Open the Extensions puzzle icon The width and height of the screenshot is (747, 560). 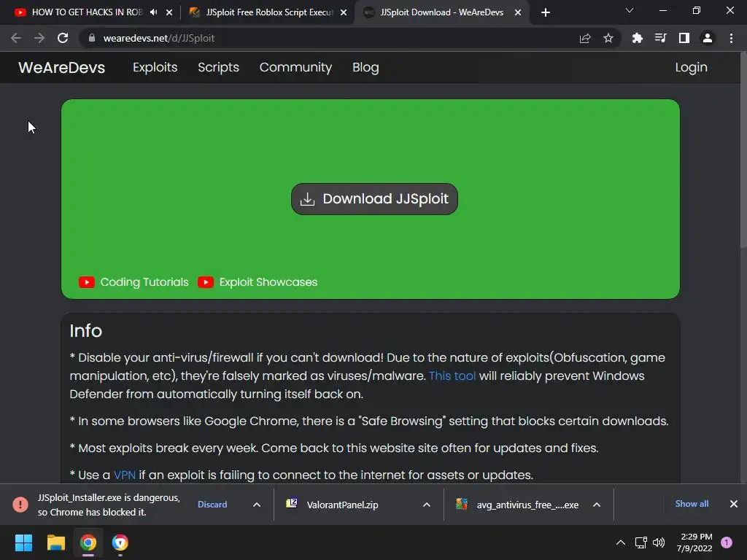pos(638,38)
